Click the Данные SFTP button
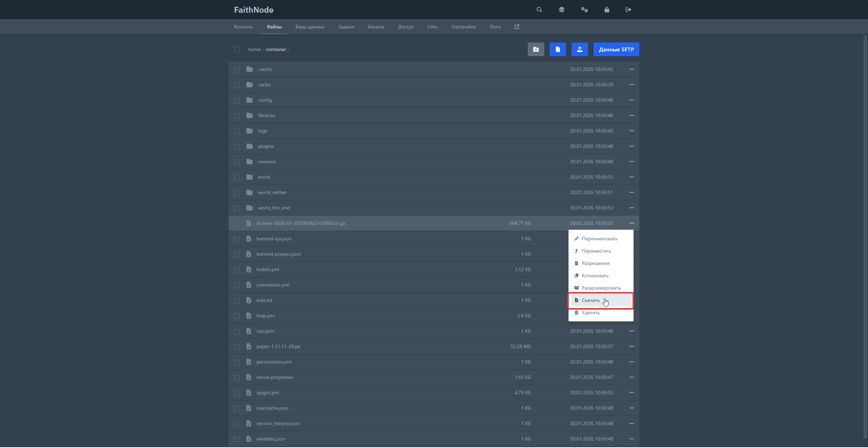 click(x=616, y=49)
